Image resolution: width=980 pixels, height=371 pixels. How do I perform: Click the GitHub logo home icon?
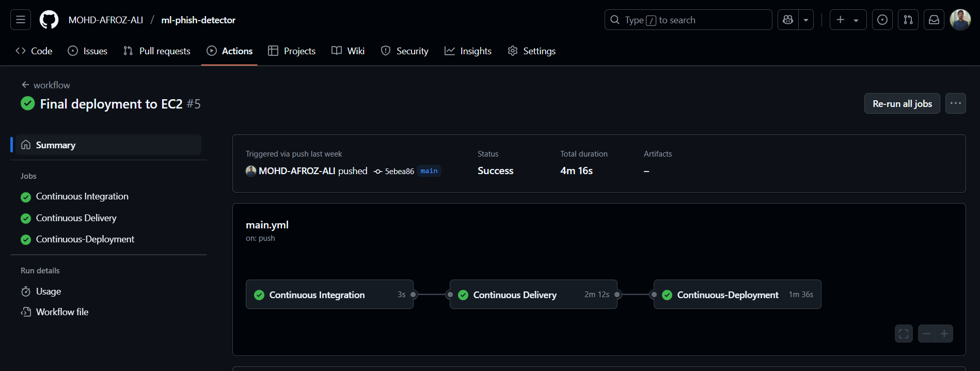point(49,20)
